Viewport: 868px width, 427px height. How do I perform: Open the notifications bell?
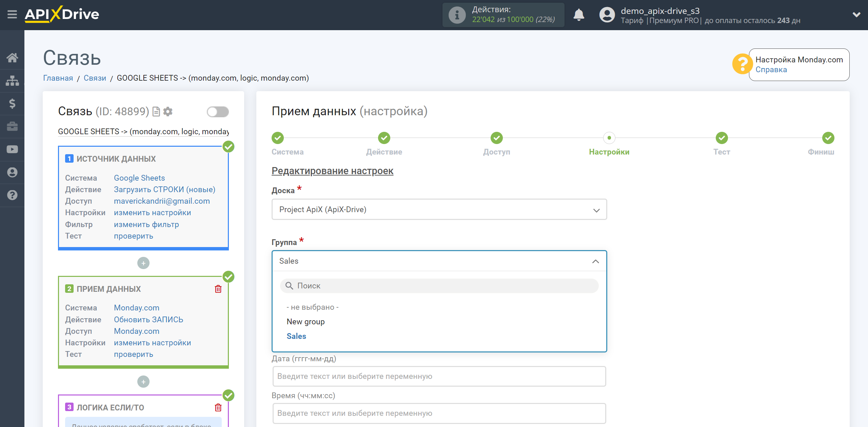(x=579, y=15)
